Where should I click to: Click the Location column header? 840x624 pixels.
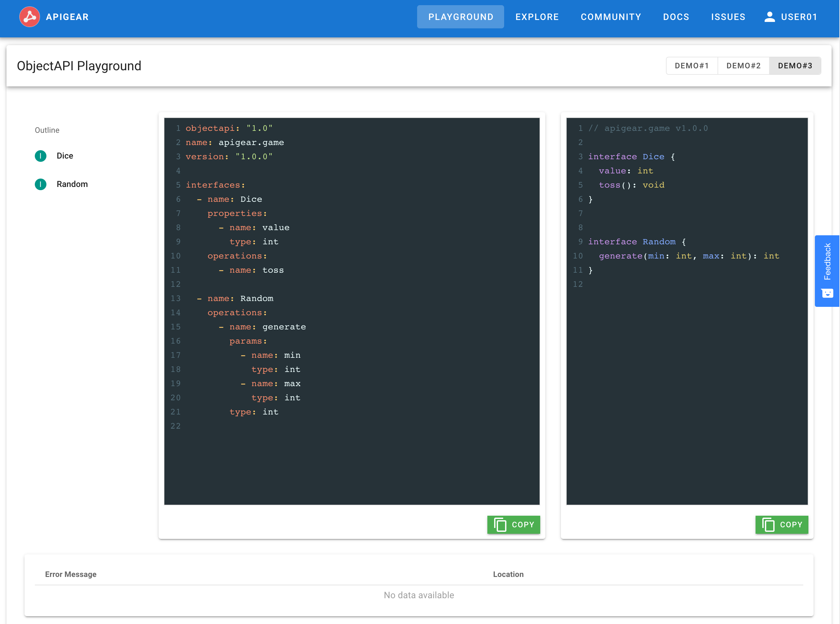click(x=508, y=574)
